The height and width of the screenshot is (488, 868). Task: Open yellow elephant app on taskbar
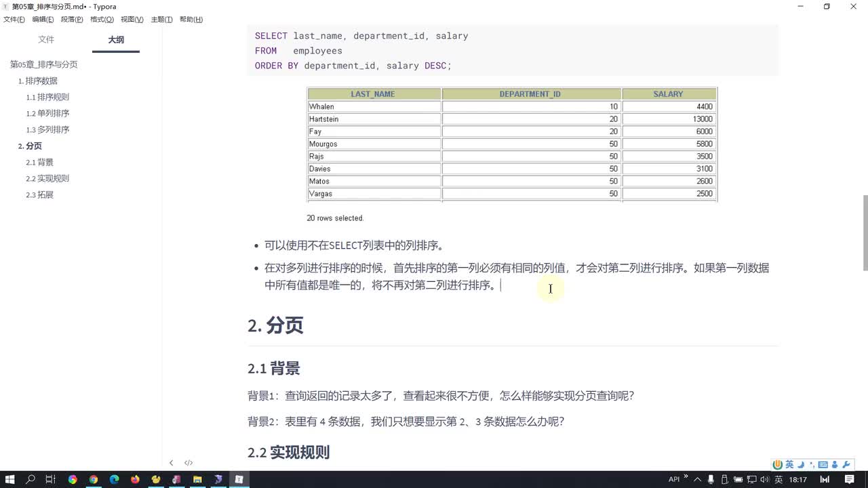[156, 479]
